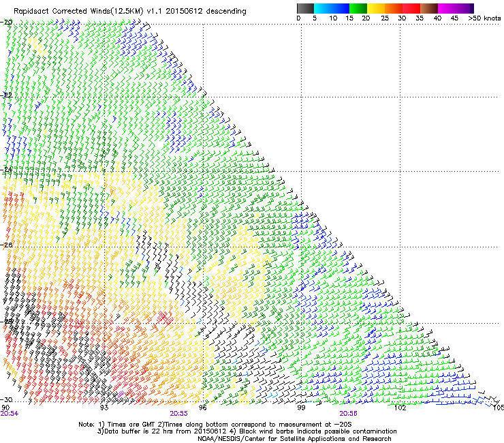Click the 'Data buffer is 22 hrs' note line
Viewport: 504px width, 443px height.
247,431
